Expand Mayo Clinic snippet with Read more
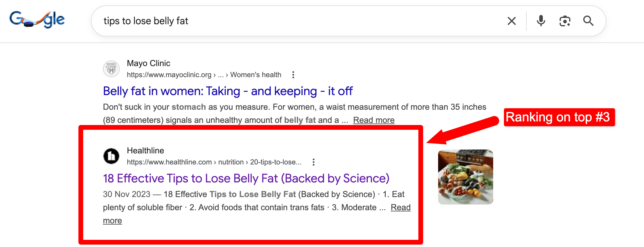 [373, 120]
